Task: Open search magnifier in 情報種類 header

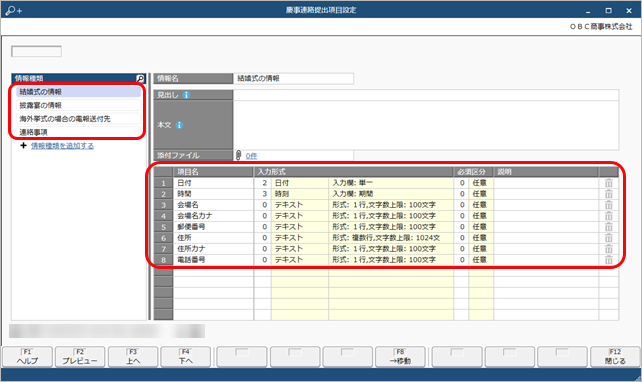Action: tap(140, 78)
